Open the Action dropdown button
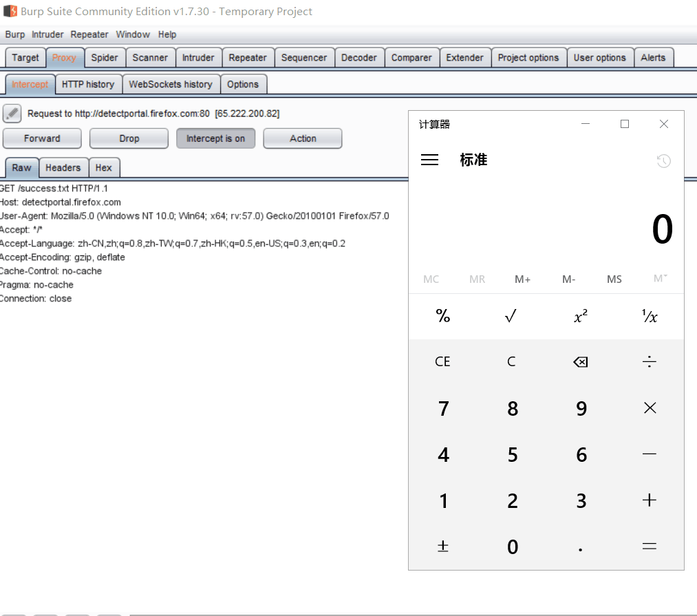This screenshot has width=697, height=616. (303, 138)
